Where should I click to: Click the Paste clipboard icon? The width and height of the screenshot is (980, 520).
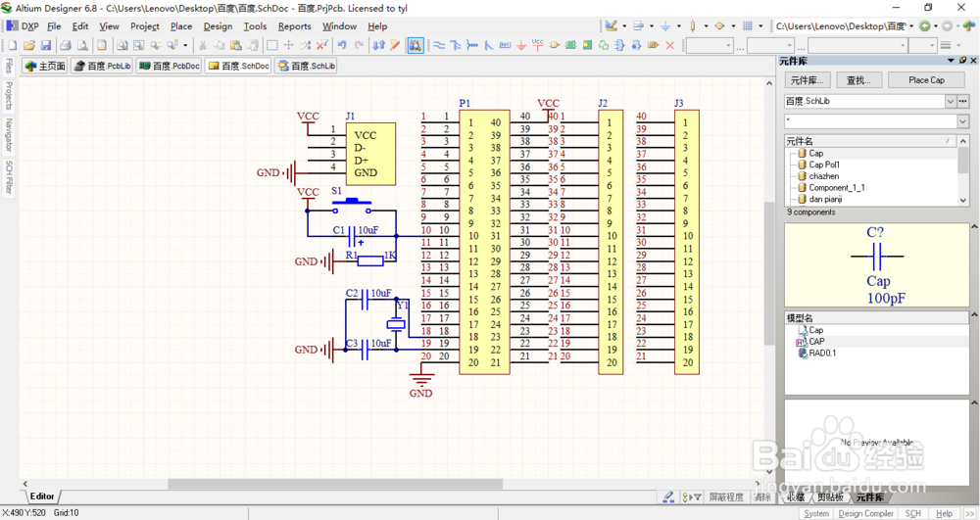pos(235,45)
